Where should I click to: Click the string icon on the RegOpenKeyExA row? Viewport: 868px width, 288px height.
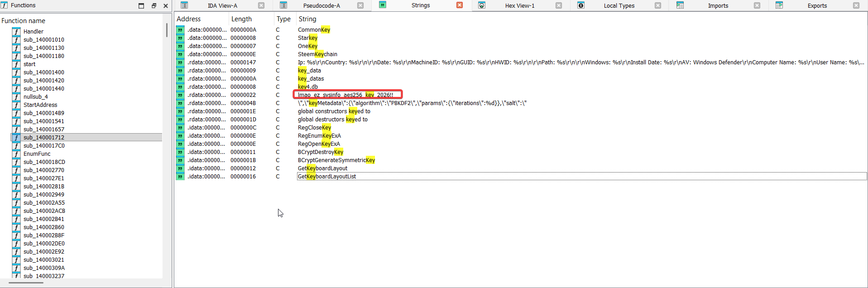[180, 144]
